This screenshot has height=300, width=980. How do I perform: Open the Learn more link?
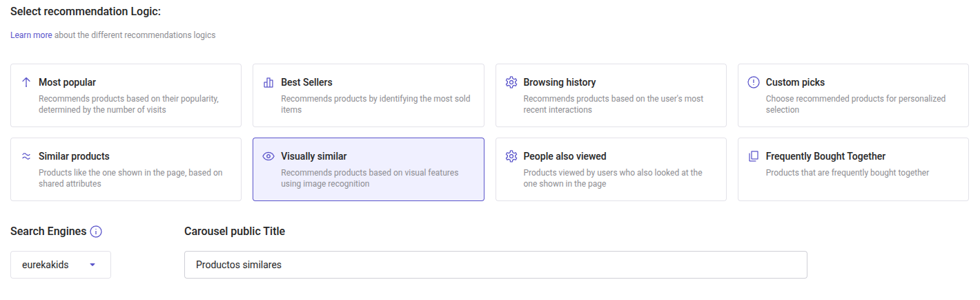pyautogui.click(x=31, y=35)
